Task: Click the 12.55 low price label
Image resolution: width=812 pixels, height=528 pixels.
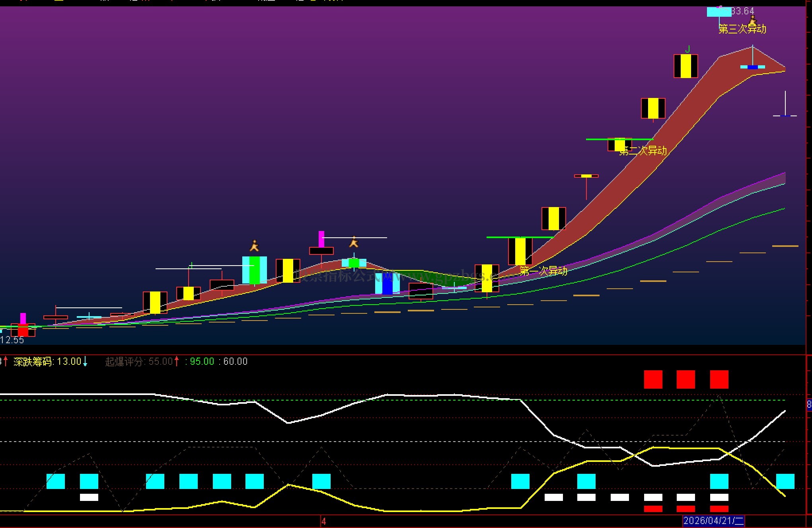Action: pos(12,340)
